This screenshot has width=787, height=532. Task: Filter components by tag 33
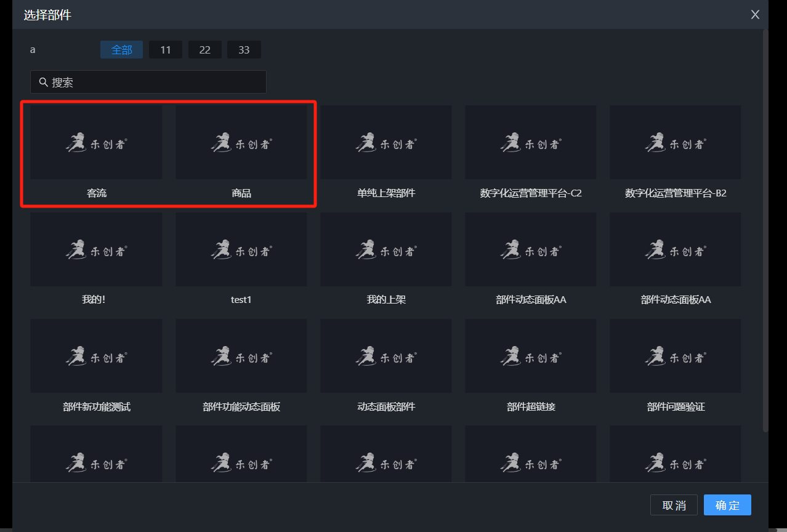(x=244, y=50)
